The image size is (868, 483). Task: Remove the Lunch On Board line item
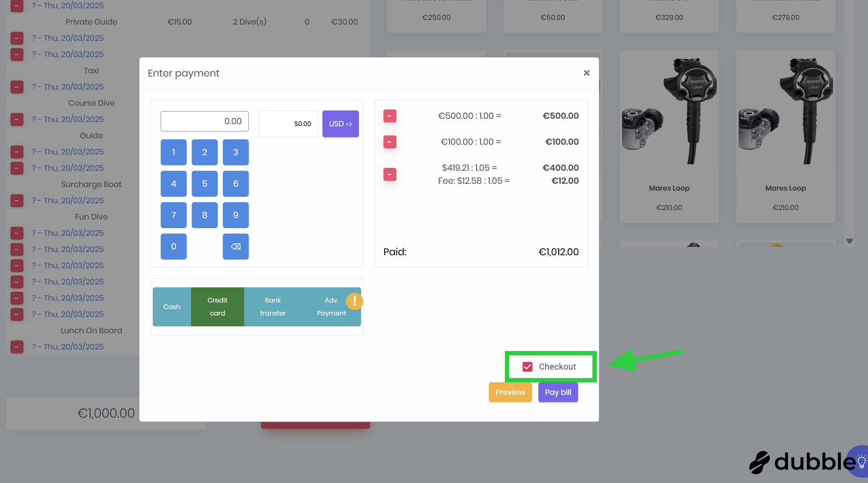point(17,347)
